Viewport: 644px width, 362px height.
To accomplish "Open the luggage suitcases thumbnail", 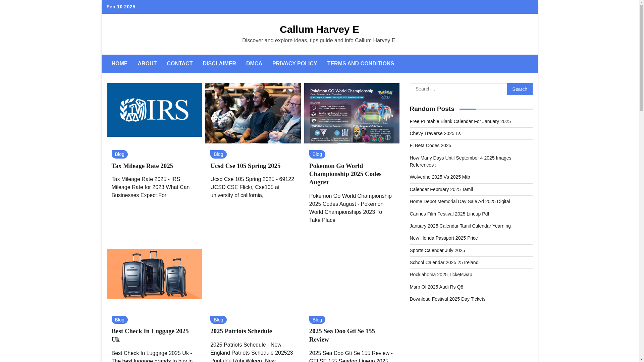I will click(x=154, y=274).
